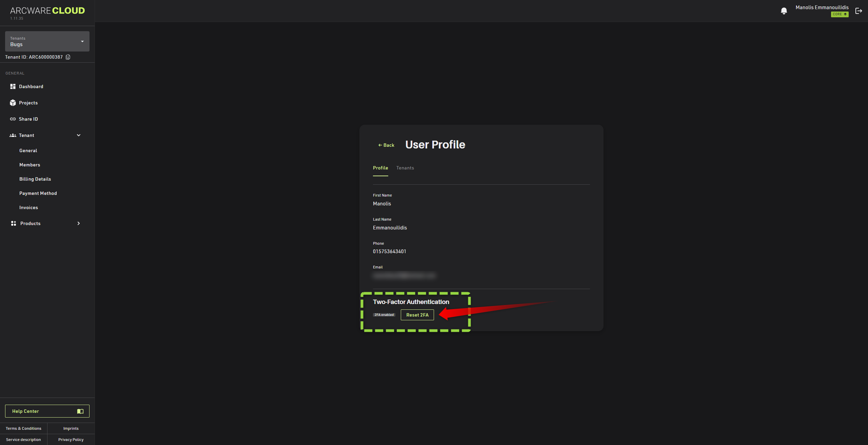Open the Tenants Bugs dropdown
Viewport: 868px width, 445px height.
point(47,41)
